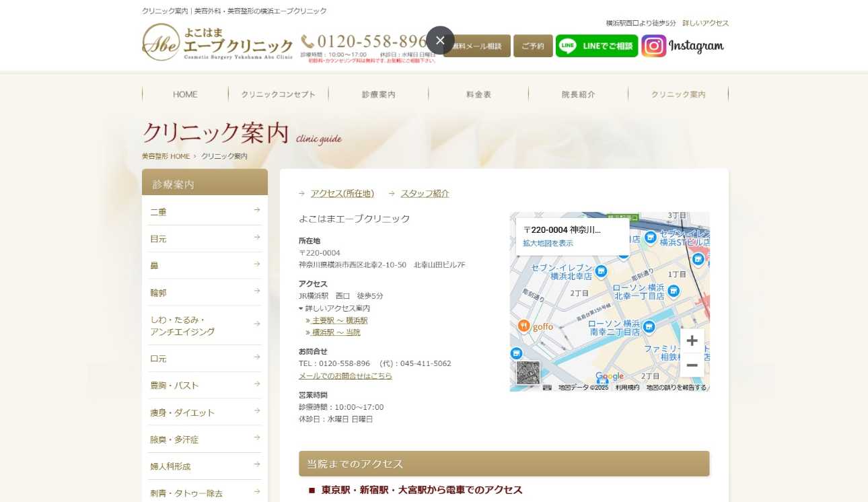Open the 無料メール相談 button

[x=477, y=46]
